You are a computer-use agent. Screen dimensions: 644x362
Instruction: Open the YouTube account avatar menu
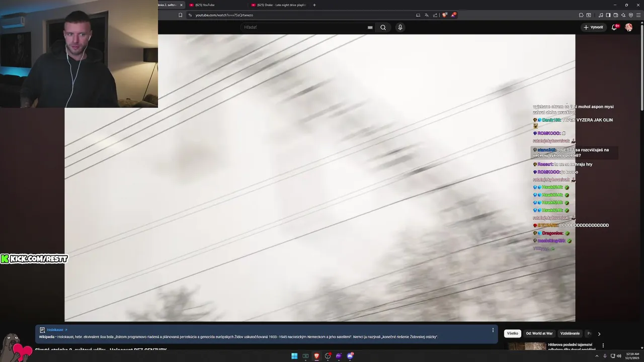[x=628, y=27]
